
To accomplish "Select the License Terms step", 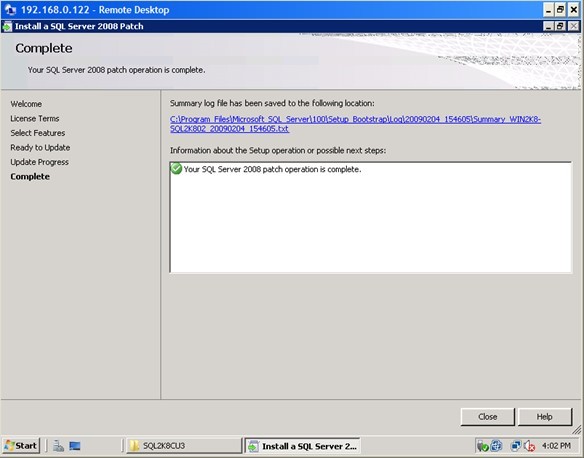I will coord(35,118).
